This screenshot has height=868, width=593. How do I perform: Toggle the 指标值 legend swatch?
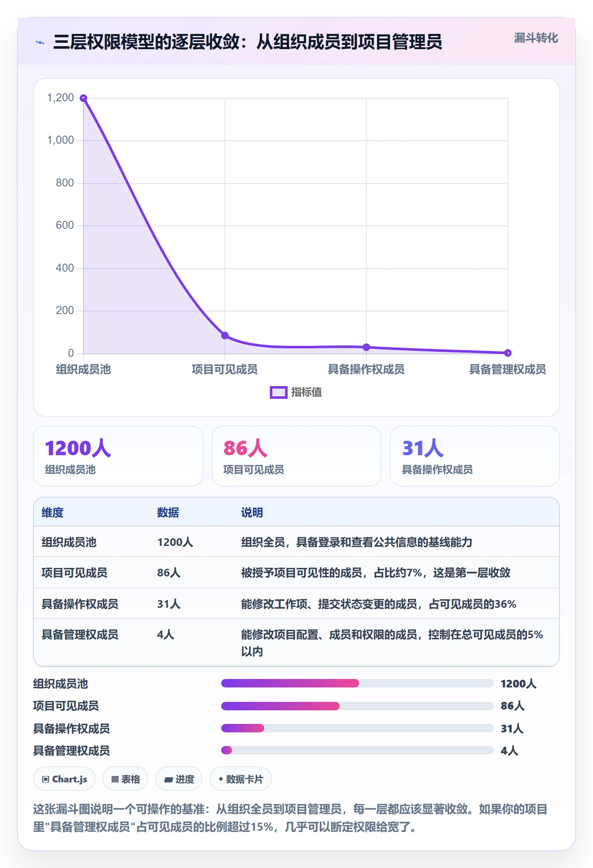click(279, 392)
